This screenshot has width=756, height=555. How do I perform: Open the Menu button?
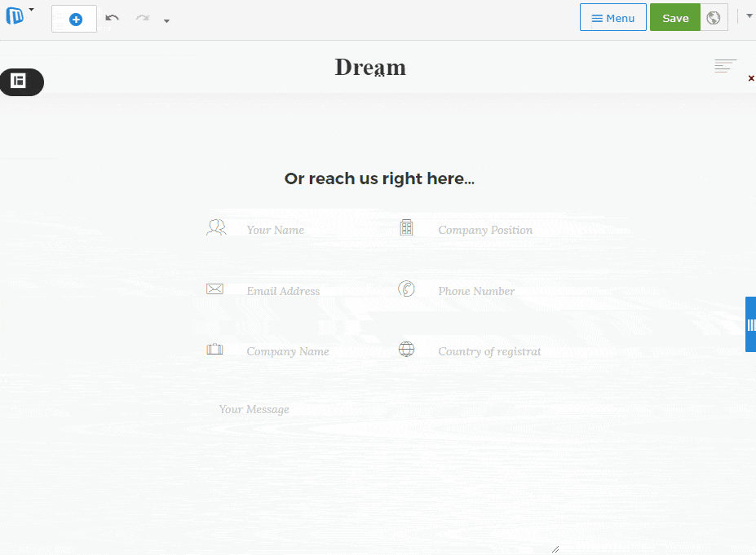point(612,17)
